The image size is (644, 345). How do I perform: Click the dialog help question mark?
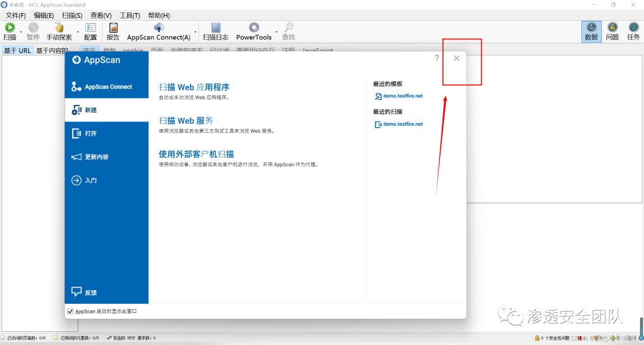tap(436, 58)
